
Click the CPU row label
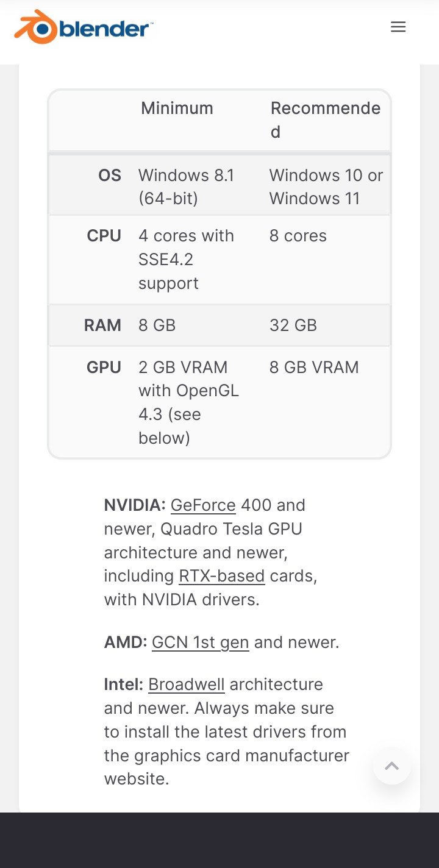(104, 236)
